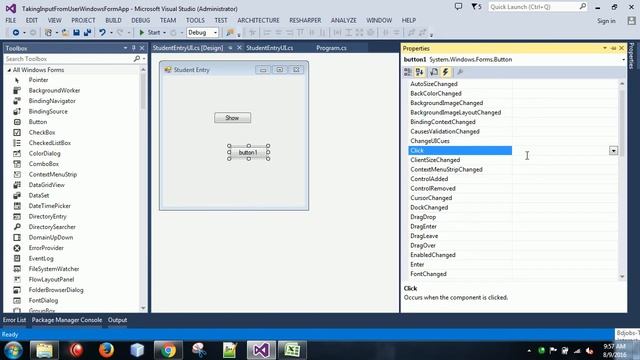640x360 pixels.
Task: Open Firefox from taskbar
Action: click(106, 350)
